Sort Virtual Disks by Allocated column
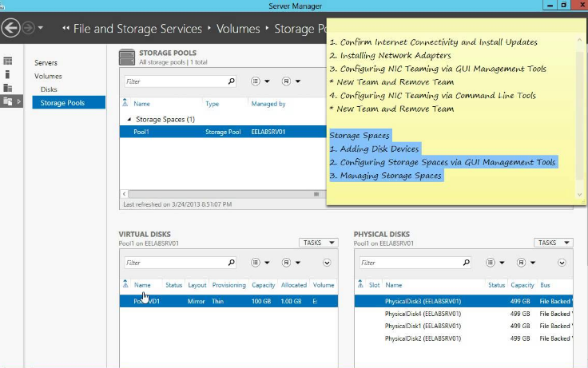 (x=294, y=285)
